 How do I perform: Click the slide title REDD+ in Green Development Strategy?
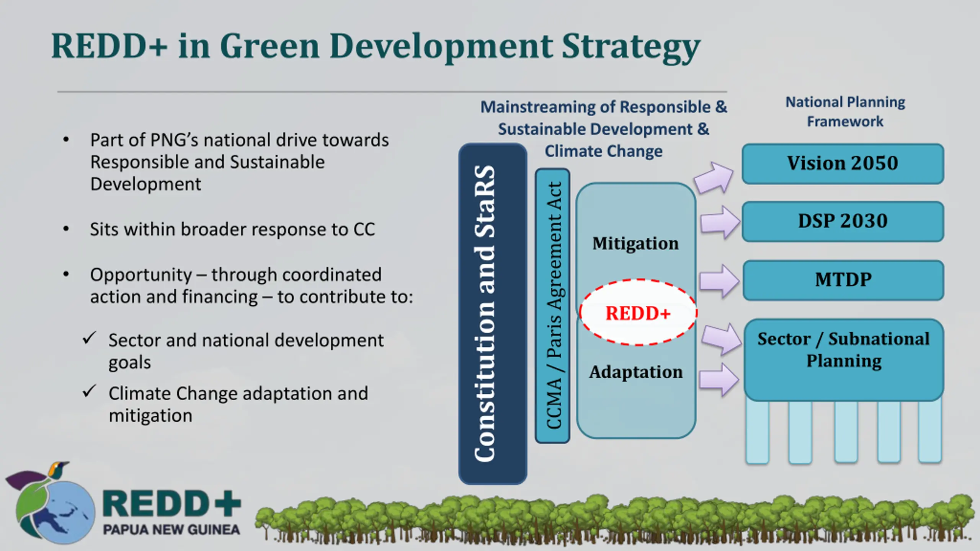375,47
